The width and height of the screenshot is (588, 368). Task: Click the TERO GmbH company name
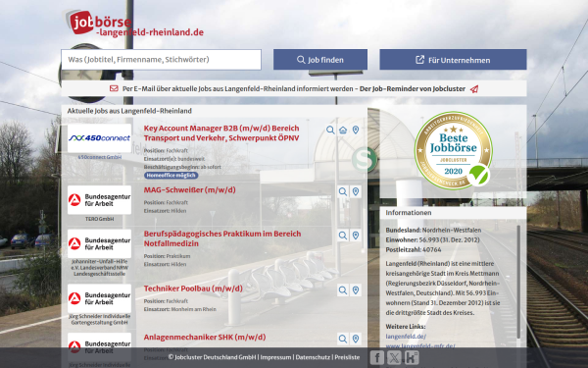pos(99,219)
